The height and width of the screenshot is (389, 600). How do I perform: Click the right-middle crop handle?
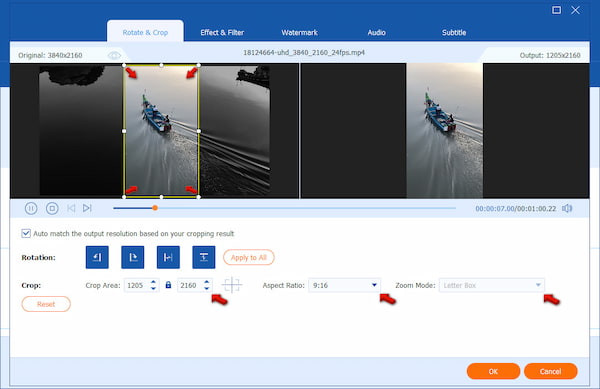[x=199, y=131]
